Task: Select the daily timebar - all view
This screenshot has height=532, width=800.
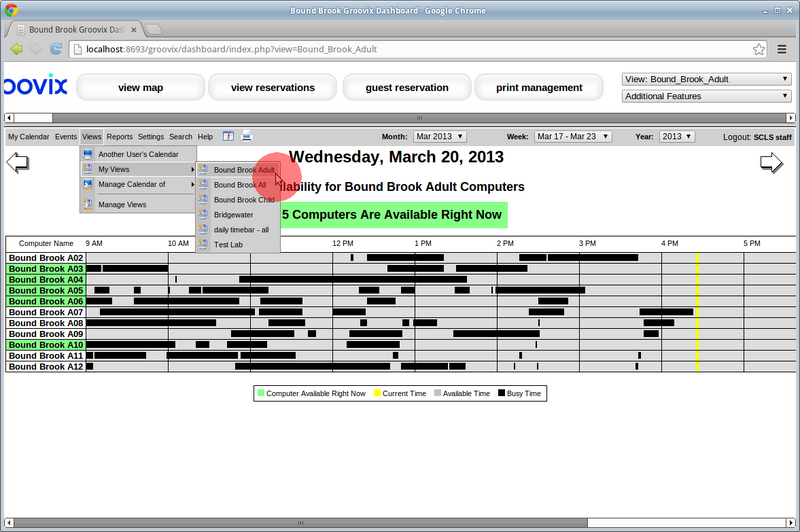Action: [238, 230]
